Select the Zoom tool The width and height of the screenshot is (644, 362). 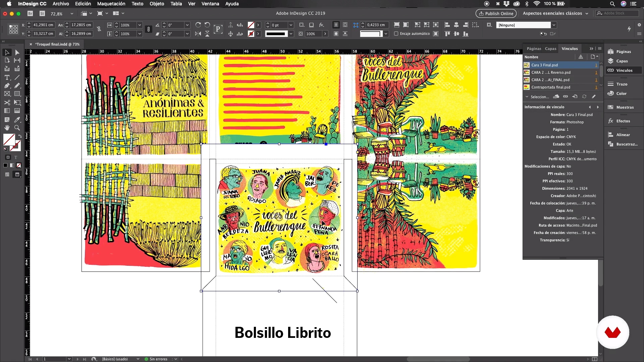[17, 128]
